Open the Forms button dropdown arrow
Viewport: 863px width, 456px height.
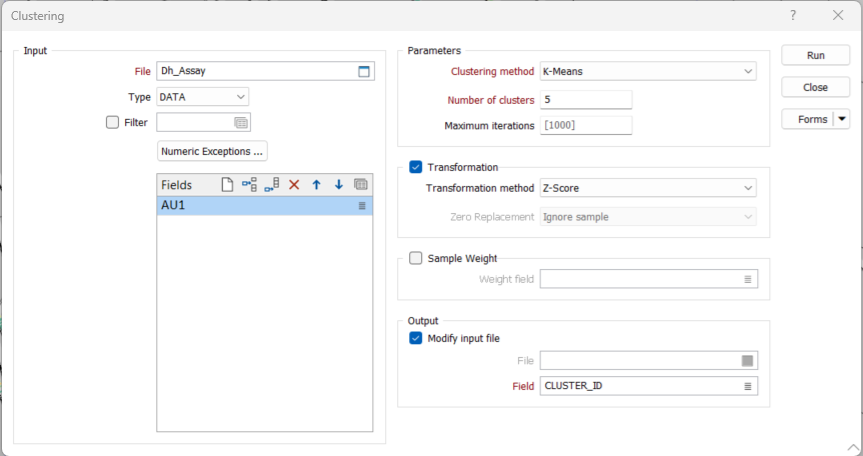842,119
